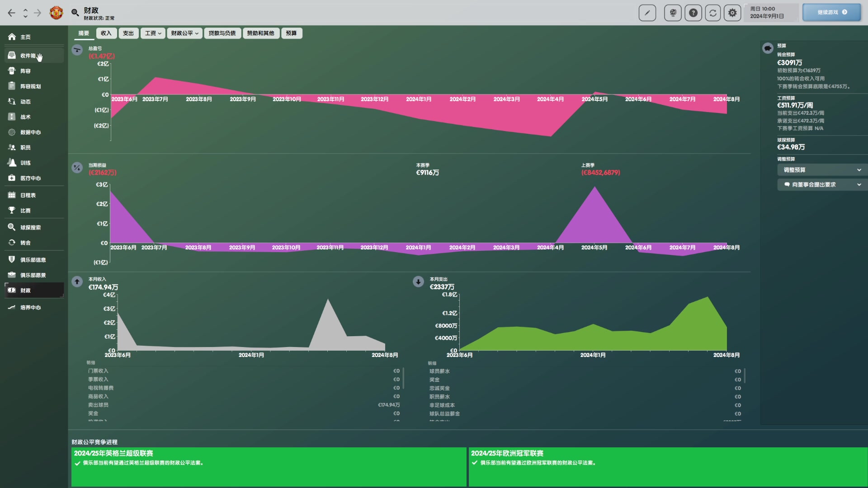Switch to the 收入 tab
This screenshot has height=488, width=868.
tap(106, 33)
